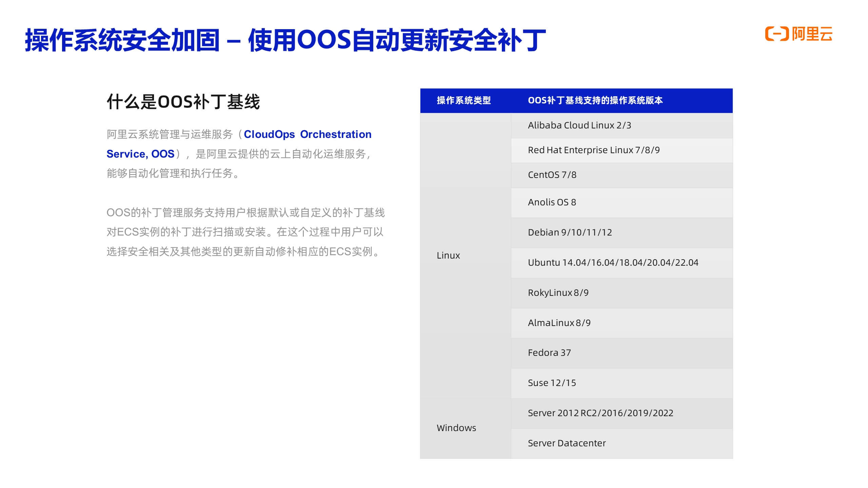Select the AlmaLinux 8/9 cell
The width and height of the screenshot is (868, 488).
622,323
